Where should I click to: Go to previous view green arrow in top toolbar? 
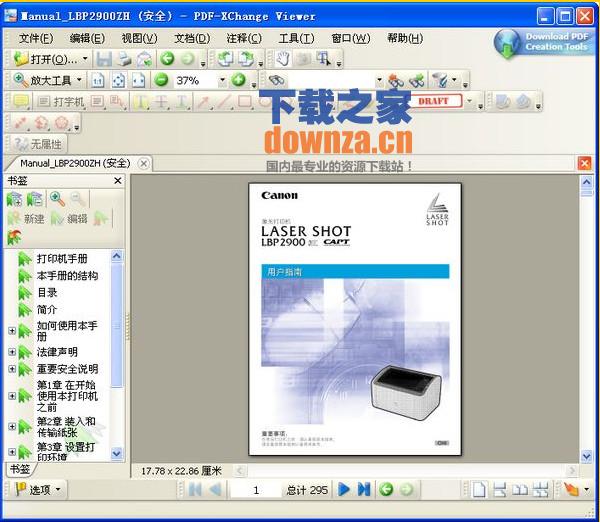167,59
